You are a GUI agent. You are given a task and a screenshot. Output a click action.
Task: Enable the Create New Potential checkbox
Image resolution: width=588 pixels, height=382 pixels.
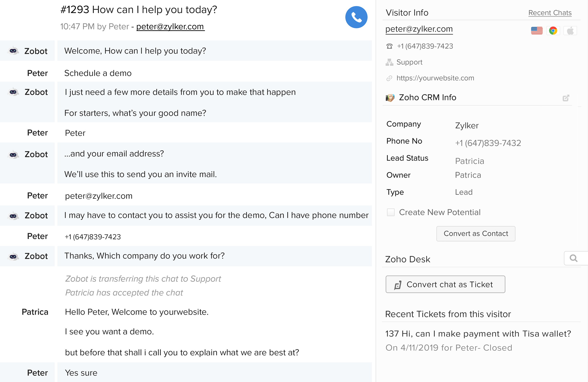[x=391, y=212]
